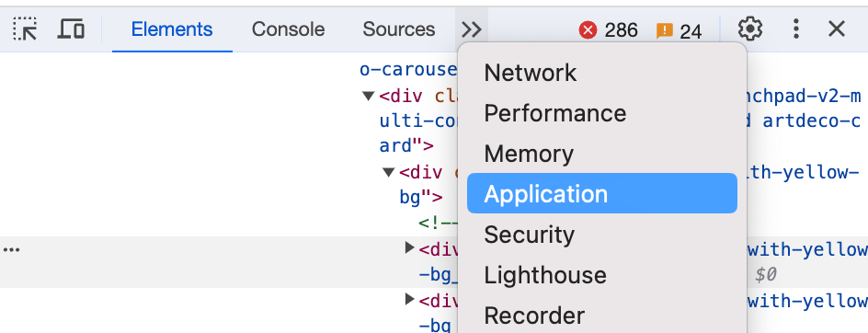Open Lighthouse from the overflow menu

(x=601, y=275)
